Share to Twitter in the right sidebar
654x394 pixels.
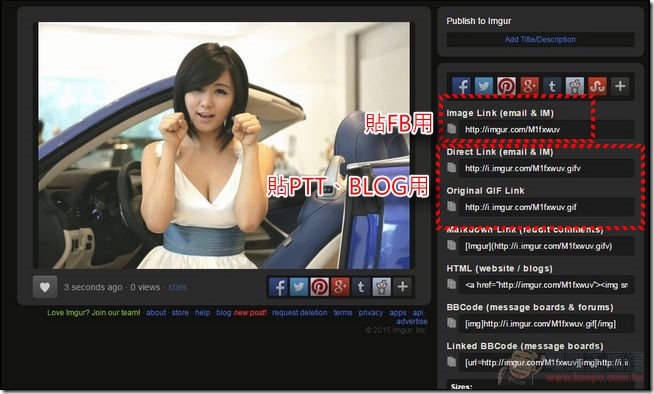tap(483, 86)
